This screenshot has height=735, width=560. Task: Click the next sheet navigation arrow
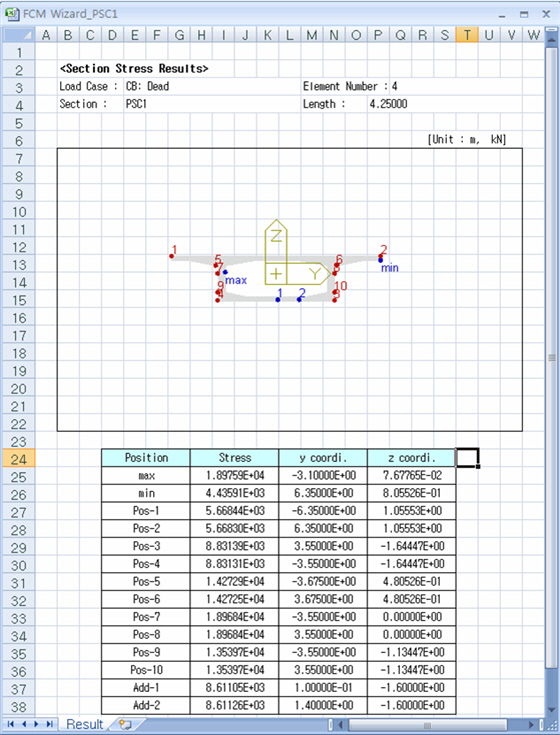37,725
